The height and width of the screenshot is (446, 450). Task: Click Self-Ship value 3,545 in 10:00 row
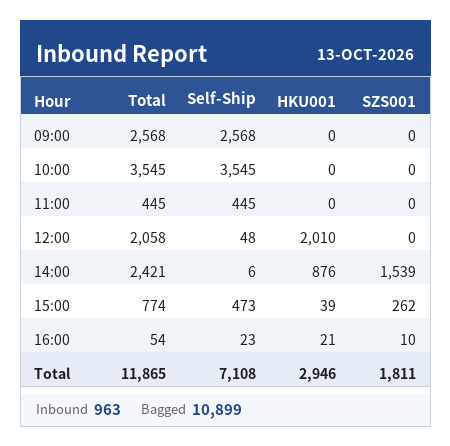pos(238,170)
